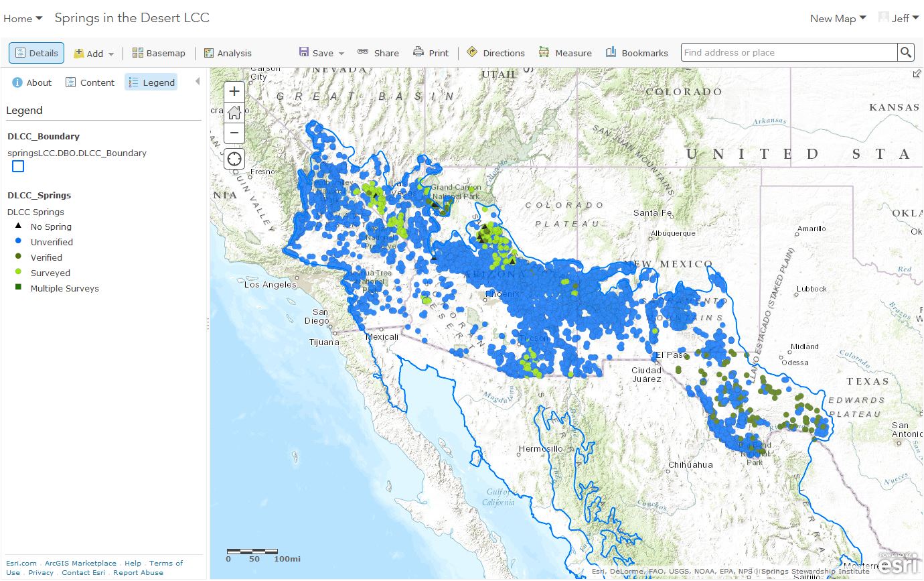Open Report Abuse link
The width and height of the screenshot is (924, 581).
tap(138, 573)
